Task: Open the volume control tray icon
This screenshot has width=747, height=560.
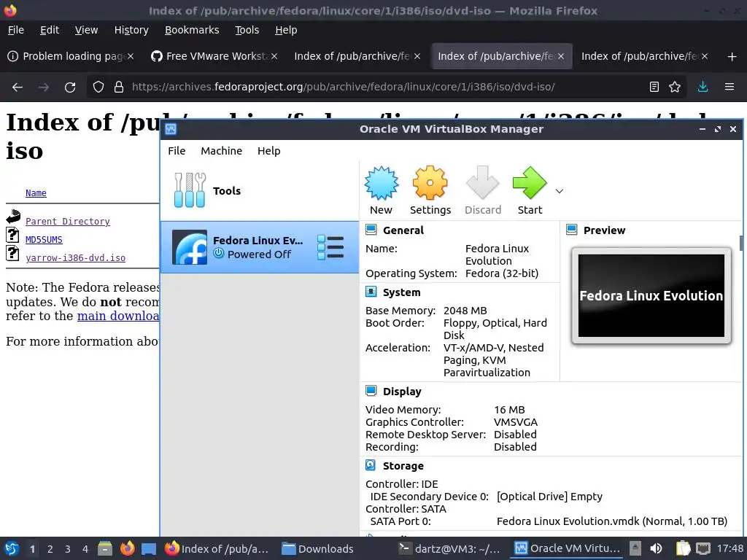Action: click(x=656, y=548)
